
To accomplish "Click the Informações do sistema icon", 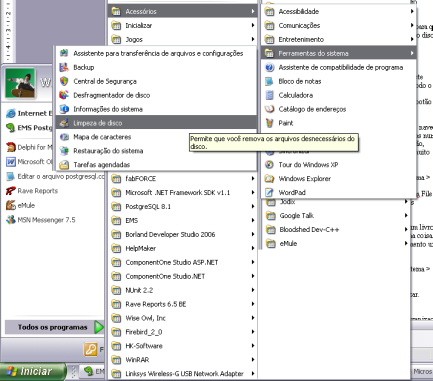I will pyautogui.click(x=64, y=109).
